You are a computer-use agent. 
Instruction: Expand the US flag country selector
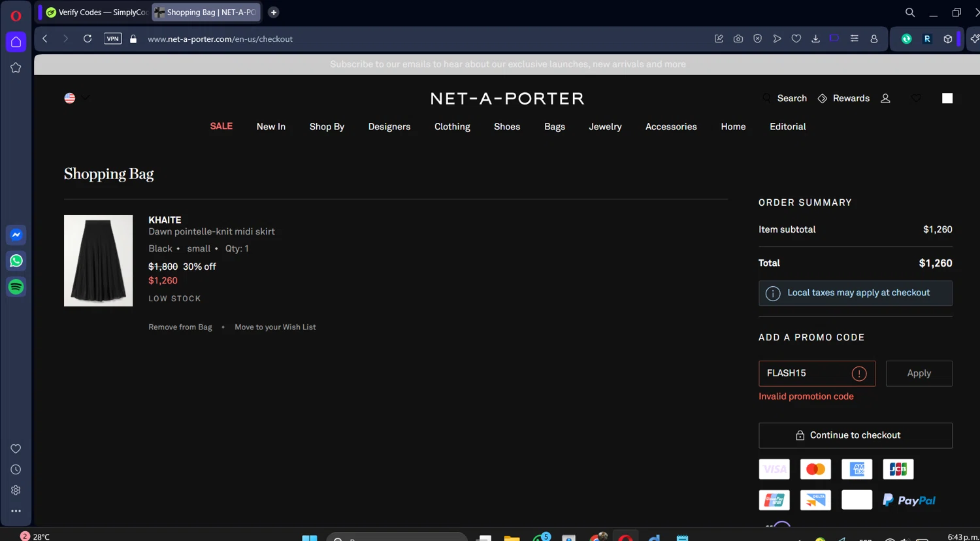point(77,98)
